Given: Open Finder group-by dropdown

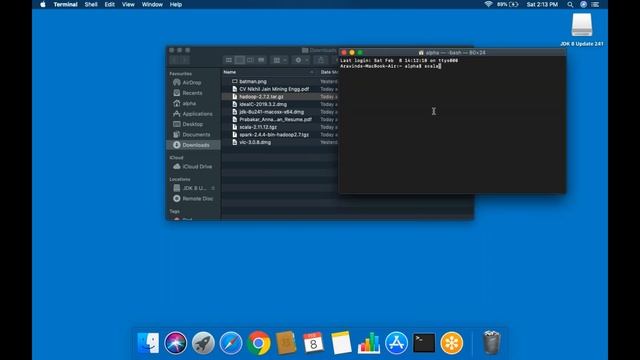Looking at the screenshot, I should pyautogui.click(x=280, y=60).
